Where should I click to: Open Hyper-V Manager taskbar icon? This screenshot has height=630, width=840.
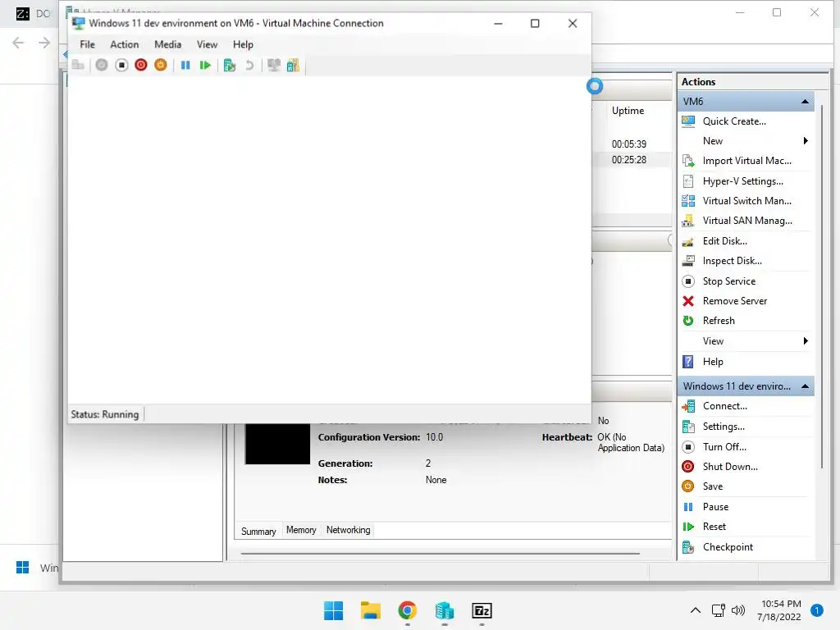click(x=445, y=610)
